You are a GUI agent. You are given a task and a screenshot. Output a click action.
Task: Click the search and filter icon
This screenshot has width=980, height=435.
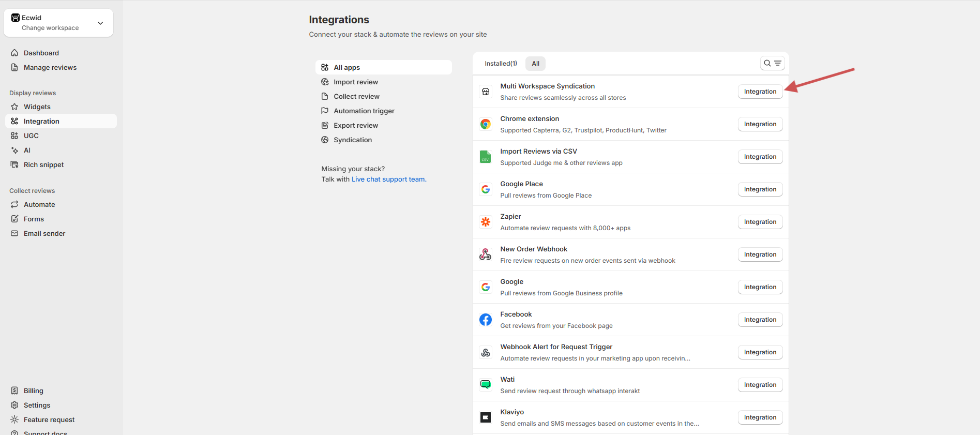pos(772,63)
